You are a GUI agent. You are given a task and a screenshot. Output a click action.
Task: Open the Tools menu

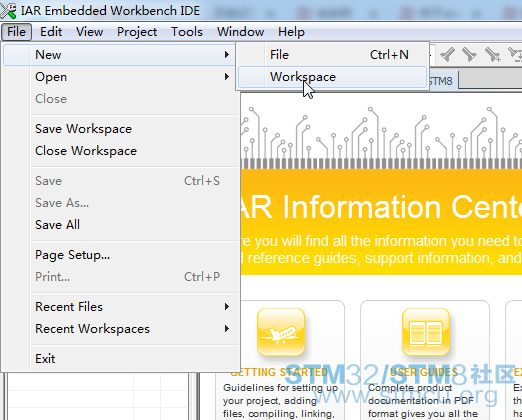pyautogui.click(x=187, y=32)
